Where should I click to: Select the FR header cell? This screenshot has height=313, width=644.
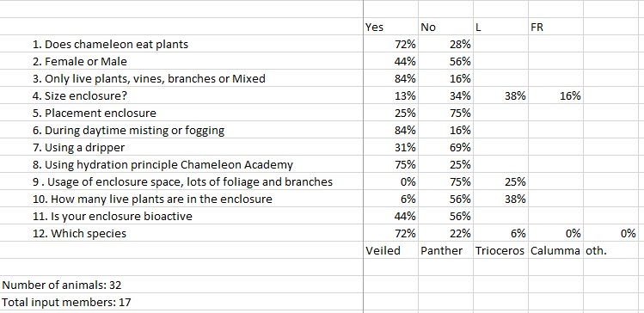click(x=555, y=27)
